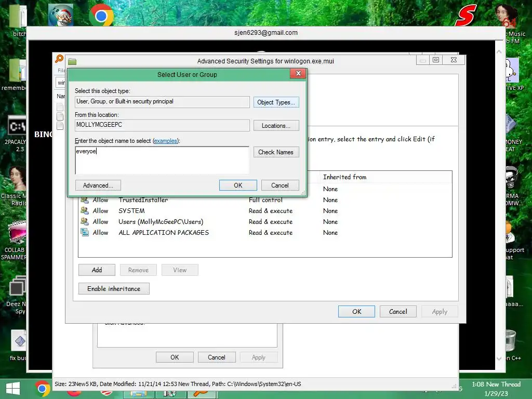
Task: Click the MOLLYMCGEEPC location field
Action: pyautogui.click(x=162, y=125)
